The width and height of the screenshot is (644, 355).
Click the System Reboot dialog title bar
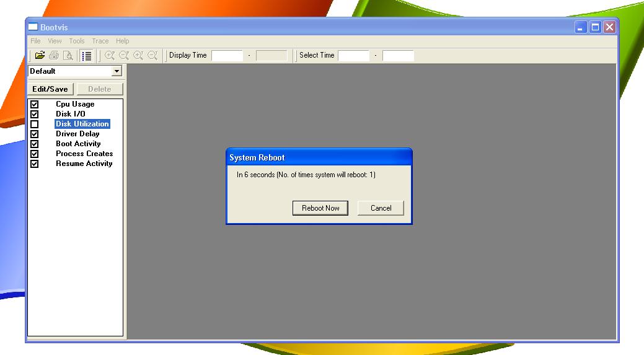pyautogui.click(x=319, y=157)
